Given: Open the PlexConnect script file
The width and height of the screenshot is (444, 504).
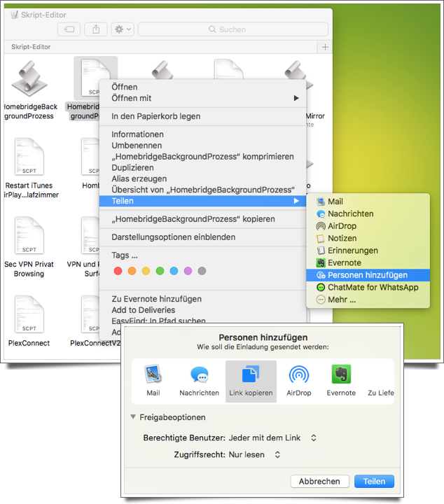Looking at the screenshot, I should pos(28,315).
